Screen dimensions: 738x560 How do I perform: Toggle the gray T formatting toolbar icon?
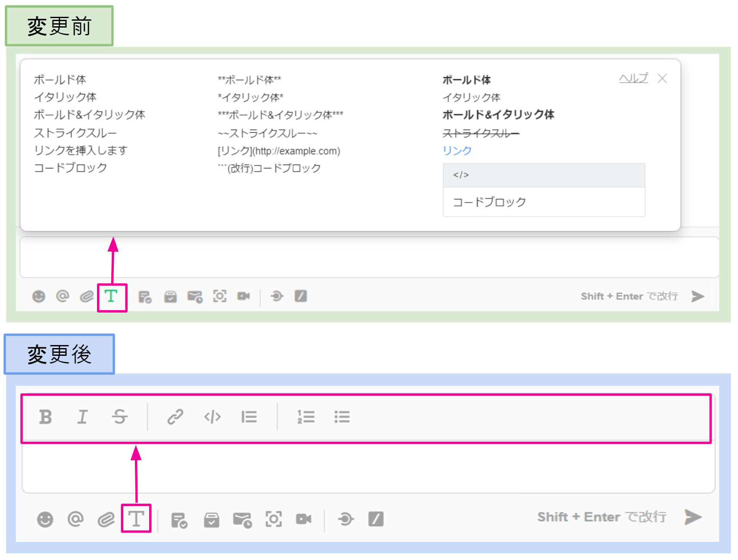click(136, 519)
